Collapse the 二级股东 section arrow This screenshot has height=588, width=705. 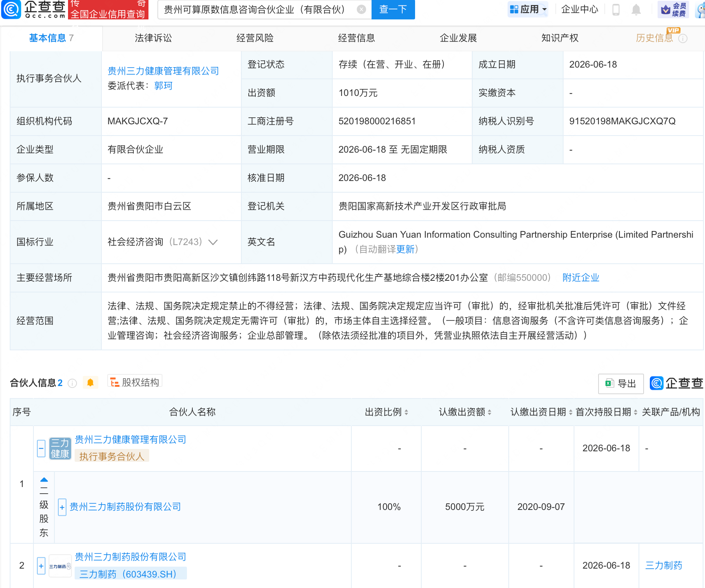(44, 480)
